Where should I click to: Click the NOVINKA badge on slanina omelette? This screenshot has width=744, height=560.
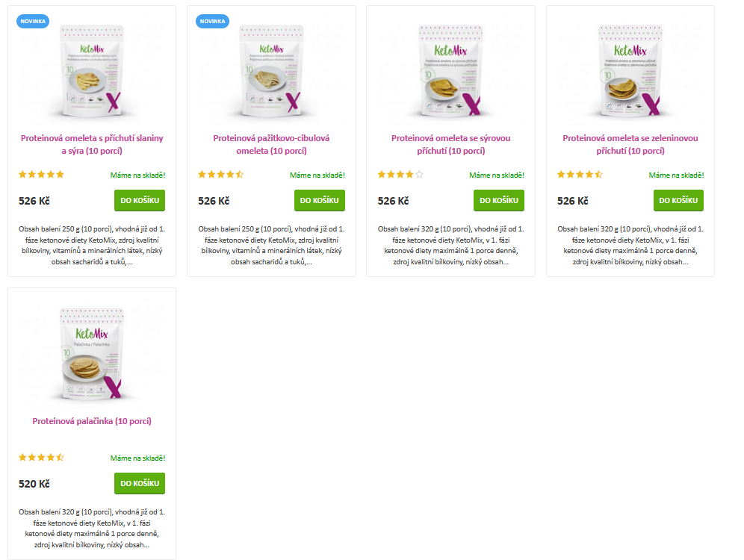(33, 22)
